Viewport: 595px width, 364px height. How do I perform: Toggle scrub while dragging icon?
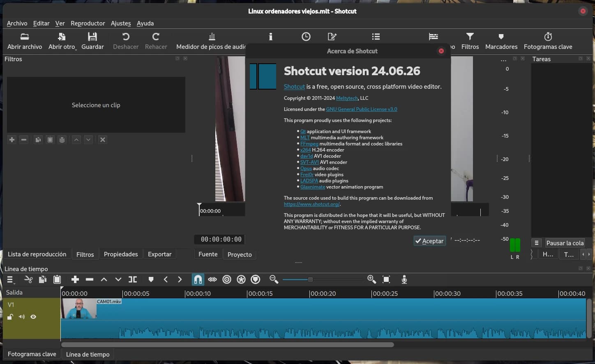click(212, 279)
